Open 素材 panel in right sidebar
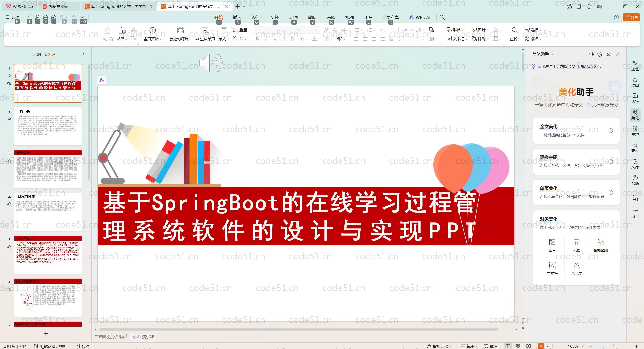Viewport: 644px width, 349px height. pyautogui.click(x=635, y=148)
